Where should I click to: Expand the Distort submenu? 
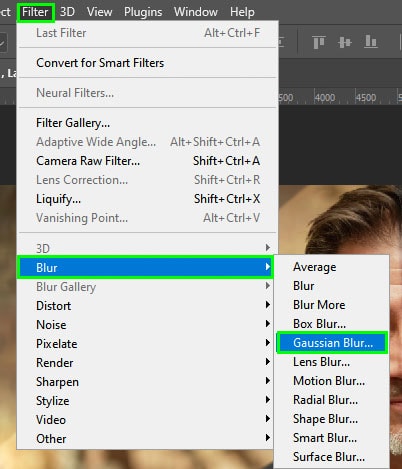[147, 306]
